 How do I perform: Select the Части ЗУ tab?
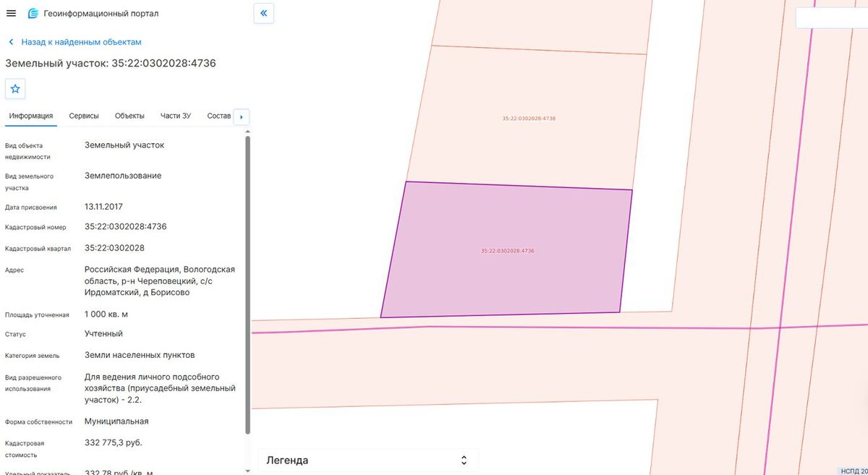(176, 116)
